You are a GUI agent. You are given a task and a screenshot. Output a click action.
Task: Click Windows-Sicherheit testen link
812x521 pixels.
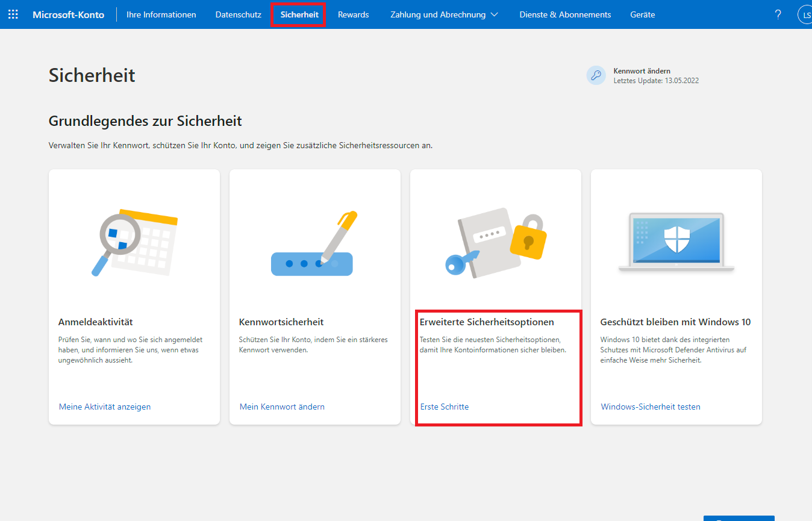[x=651, y=407]
